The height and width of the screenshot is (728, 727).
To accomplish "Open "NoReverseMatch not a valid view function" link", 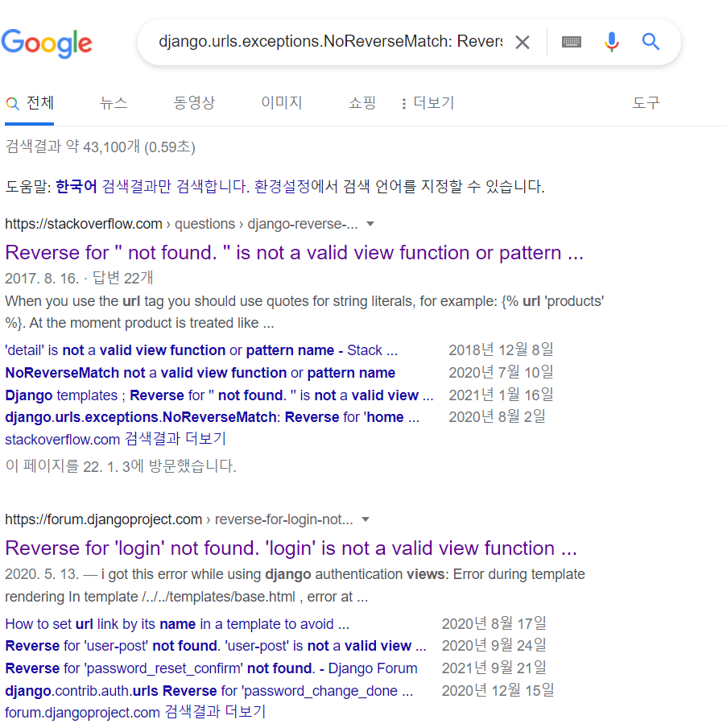I will click(x=200, y=373).
